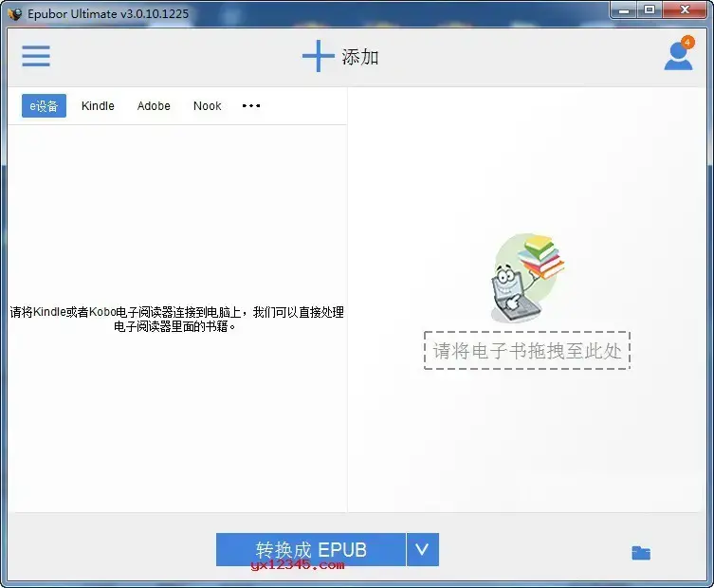
Task: Click the Kindle/Kobo connection hint text
Action: pyautogui.click(x=176, y=319)
